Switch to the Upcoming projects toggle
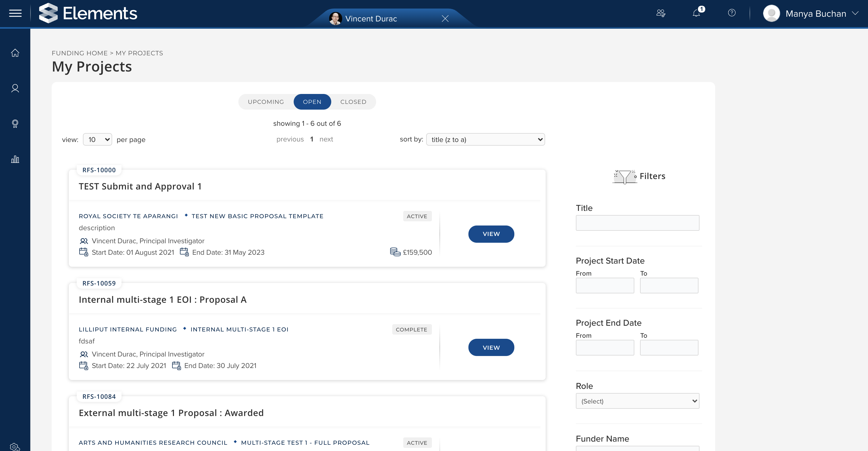This screenshot has width=868, height=451. [x=266, y=102]
